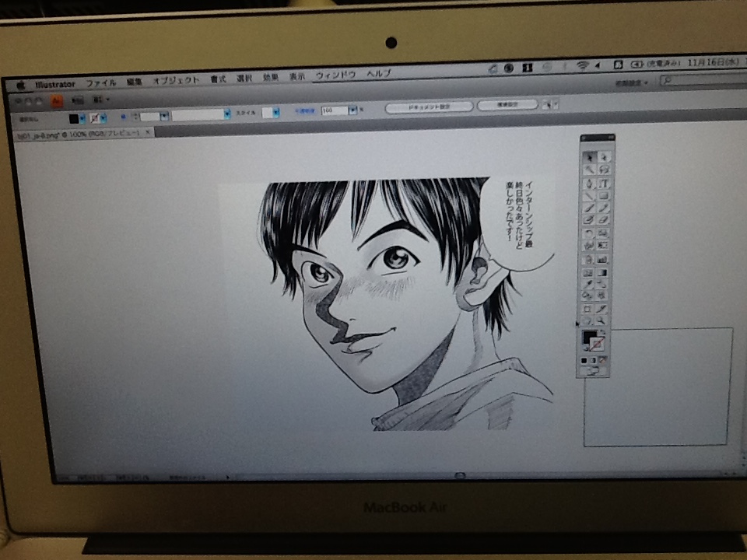Select the Direct Selection tool
Image resolution: width=747 pixels, height=560 pixels.
604,156
